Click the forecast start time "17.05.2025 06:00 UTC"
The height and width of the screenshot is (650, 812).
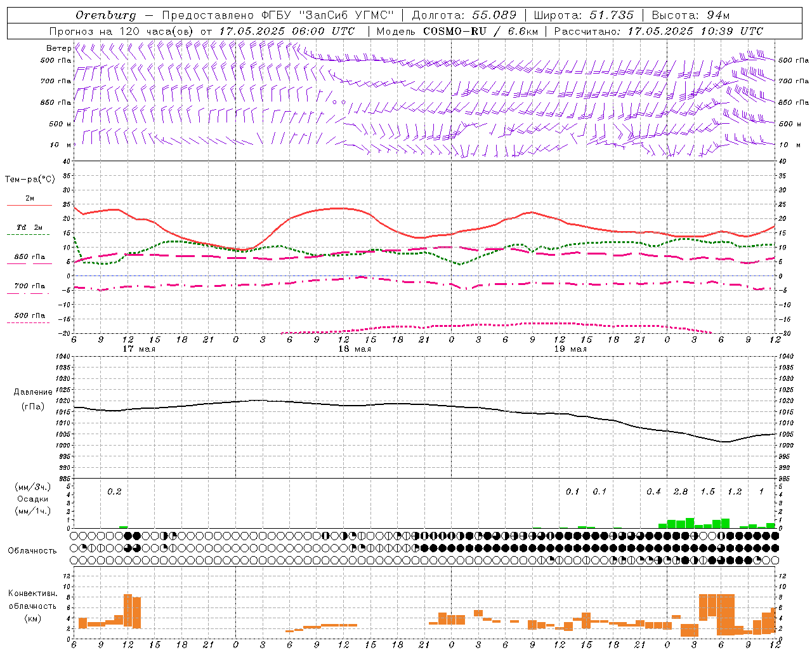(x=287, y=31)
